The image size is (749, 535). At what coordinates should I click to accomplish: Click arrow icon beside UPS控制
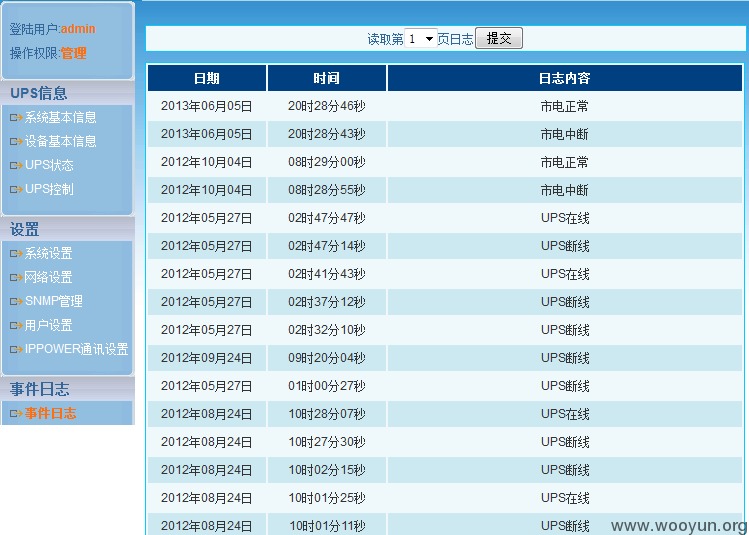pos(16,189)
